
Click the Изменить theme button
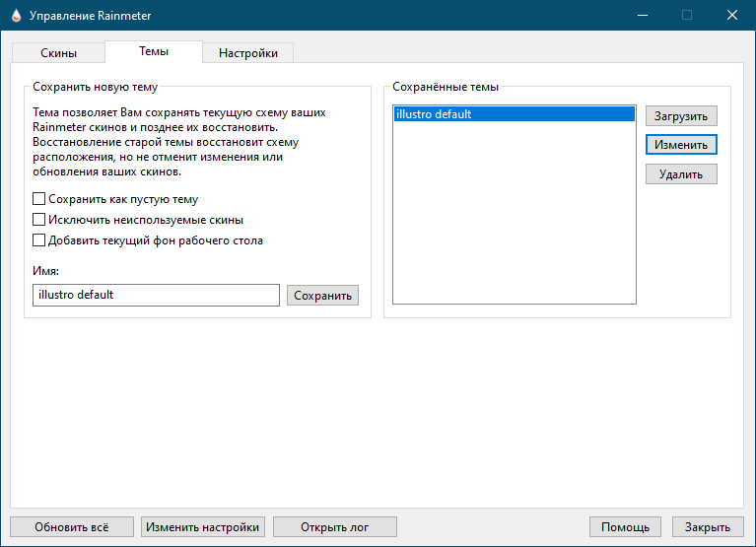[681, 145]
